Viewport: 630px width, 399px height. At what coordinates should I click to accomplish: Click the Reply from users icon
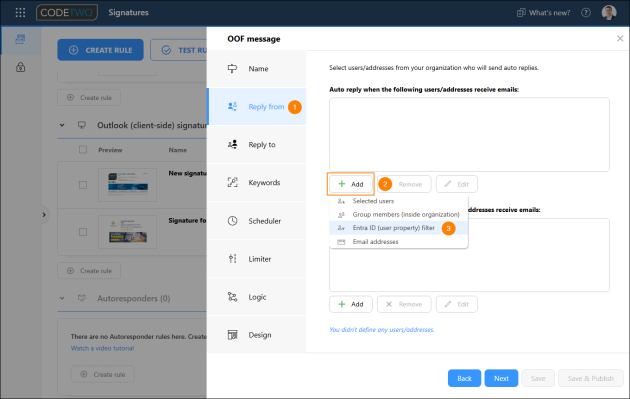[232, 106]
